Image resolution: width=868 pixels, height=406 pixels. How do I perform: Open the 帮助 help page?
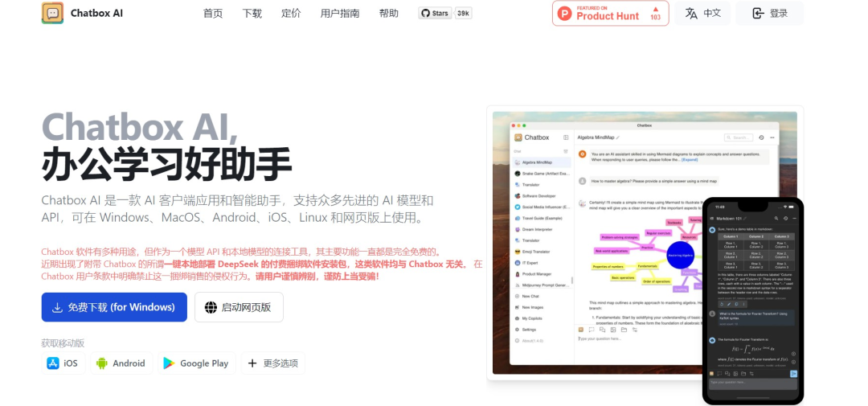(x=389, y=14)
